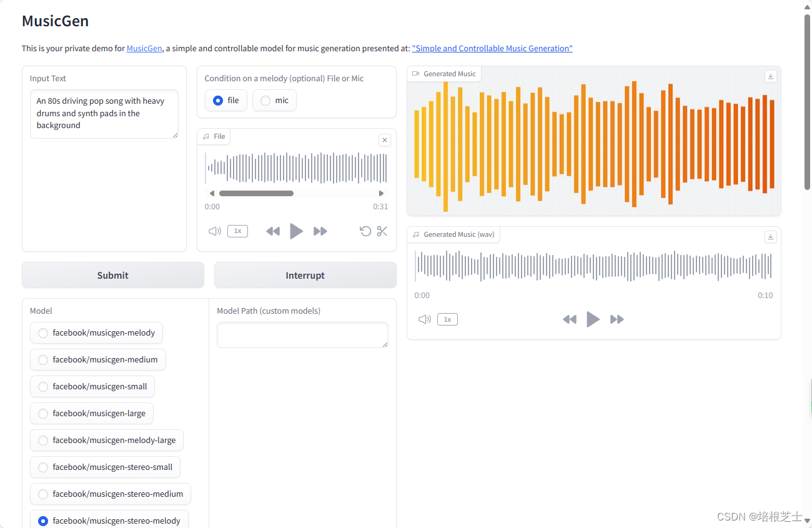812x528 pixels.
Task: Open the MusicGen link
Action: pos(144,48)
